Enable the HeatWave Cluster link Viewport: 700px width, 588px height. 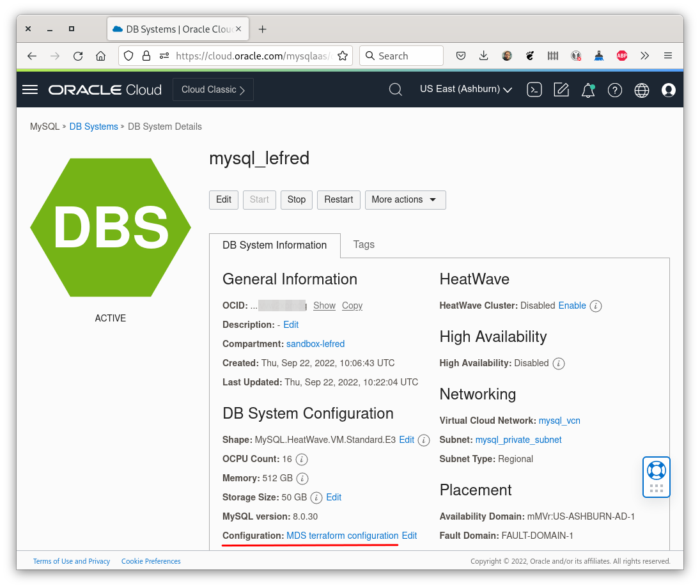(x=572, y=306)
